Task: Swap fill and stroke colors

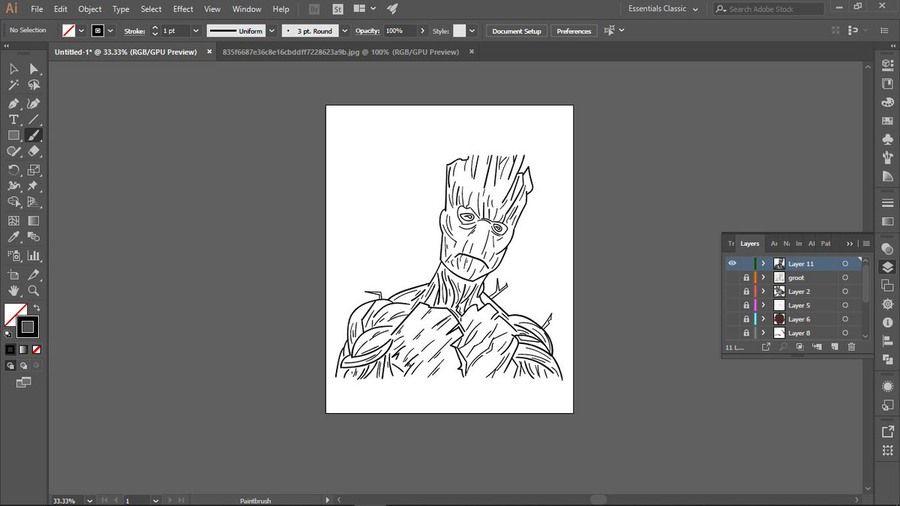Action: point(36,308)
